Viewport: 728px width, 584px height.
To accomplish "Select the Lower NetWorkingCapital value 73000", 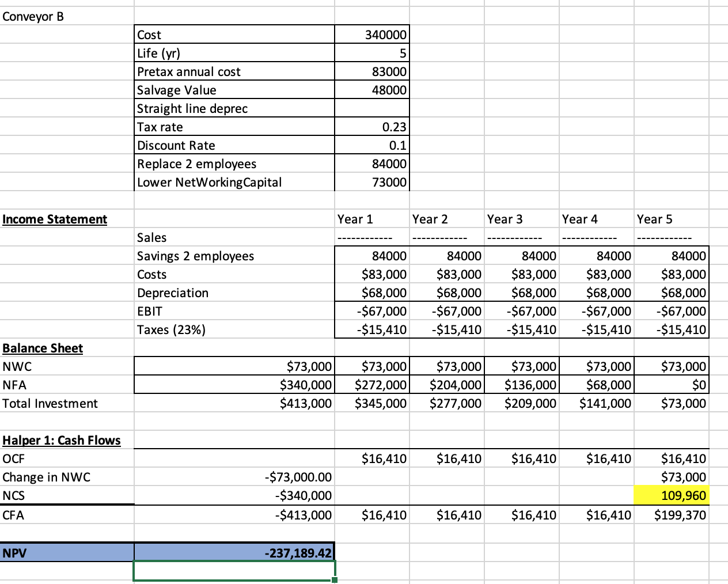I will (371, 182).
